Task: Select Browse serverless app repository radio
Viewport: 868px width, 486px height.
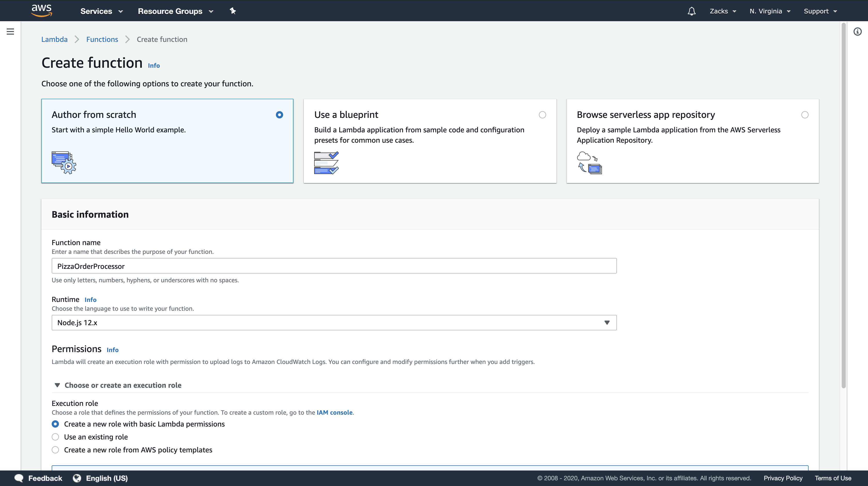Action: point(805,115)
